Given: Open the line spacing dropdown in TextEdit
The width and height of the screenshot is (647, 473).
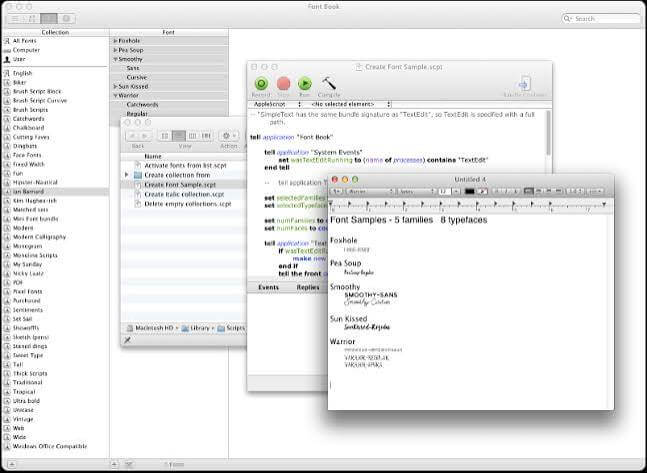Looking at the screenshot, I should pos(575,191).
